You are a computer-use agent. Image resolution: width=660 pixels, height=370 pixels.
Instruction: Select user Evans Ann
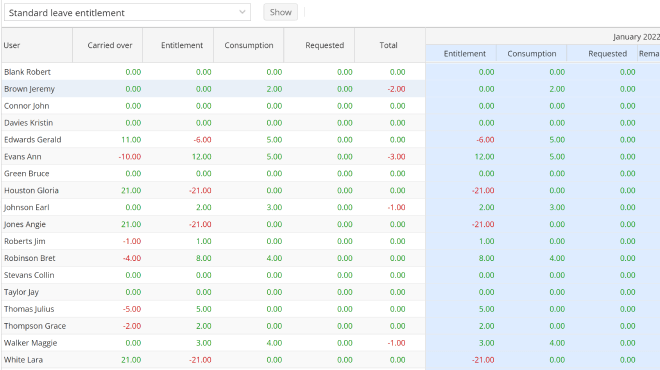click(23, 157)
